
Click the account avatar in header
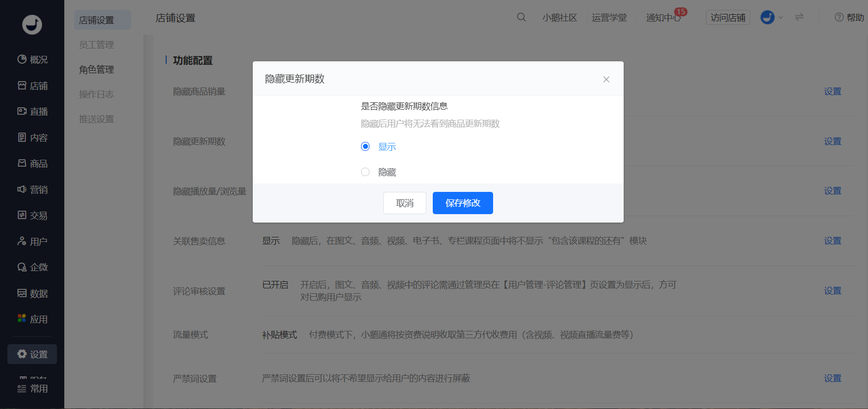[x=767, y=17]
